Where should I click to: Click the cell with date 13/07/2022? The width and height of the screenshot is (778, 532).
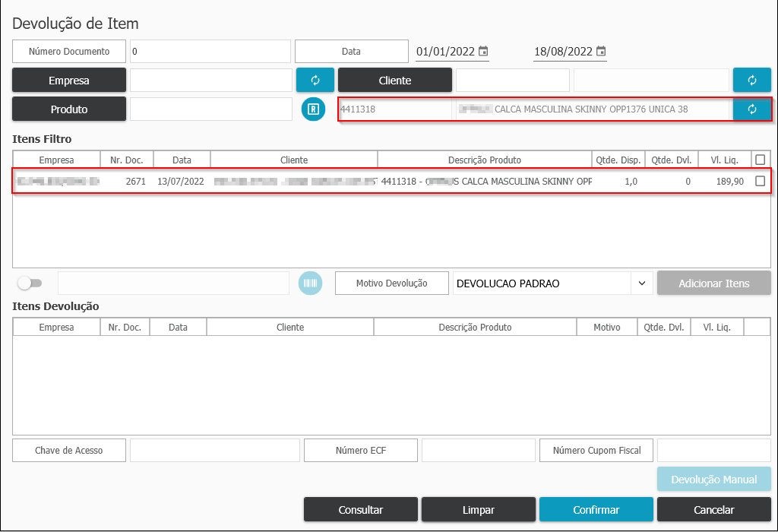(181, 181)
